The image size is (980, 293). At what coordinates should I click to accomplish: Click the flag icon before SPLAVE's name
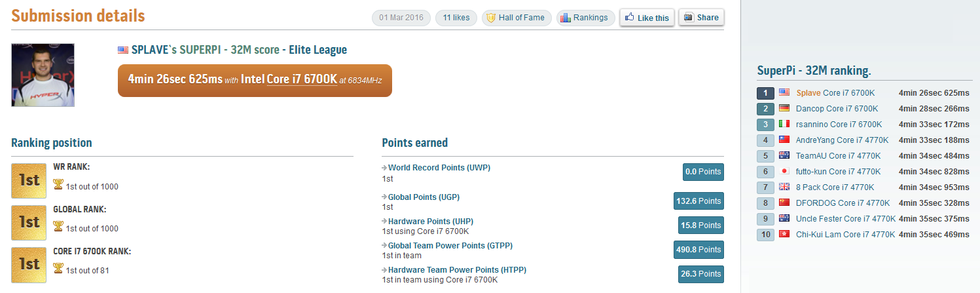click(x=123, y=50)
